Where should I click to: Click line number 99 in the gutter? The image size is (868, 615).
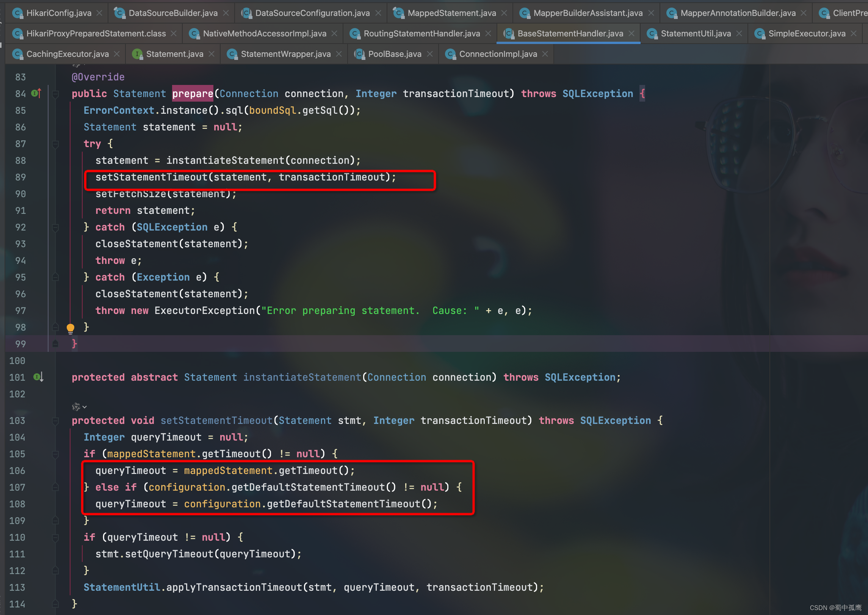(x=20, y=344)
